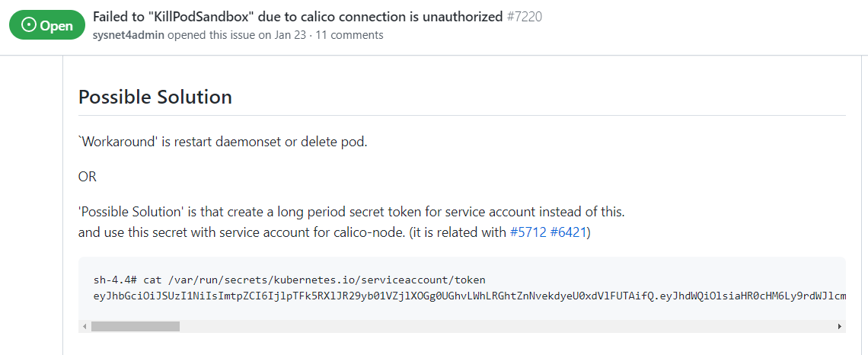Open the linked issue #5712

[527, 233]
